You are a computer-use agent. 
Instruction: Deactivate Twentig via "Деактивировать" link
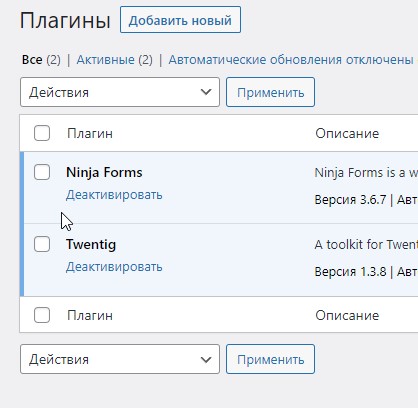(x=114, y=267)
